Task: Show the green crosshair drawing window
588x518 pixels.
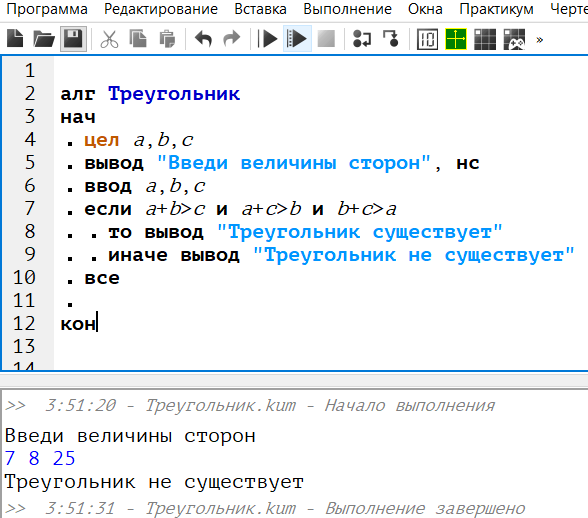Action: [x=456, y=39]
